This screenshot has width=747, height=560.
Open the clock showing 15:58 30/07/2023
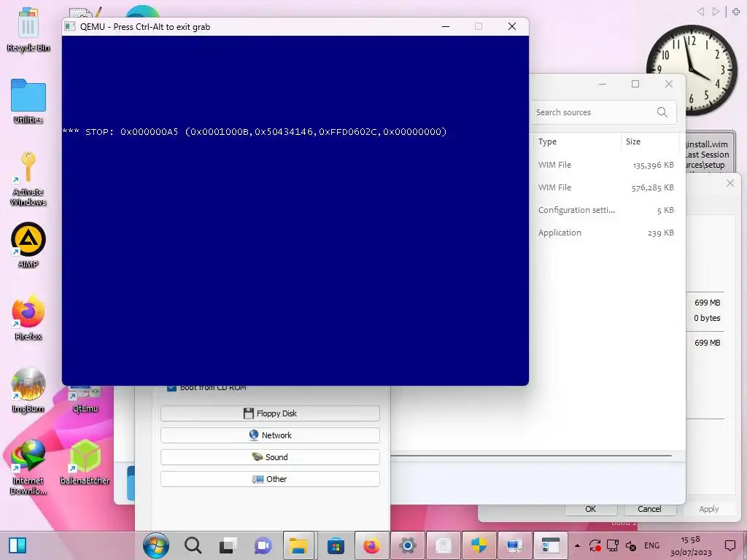coord(691,545)
